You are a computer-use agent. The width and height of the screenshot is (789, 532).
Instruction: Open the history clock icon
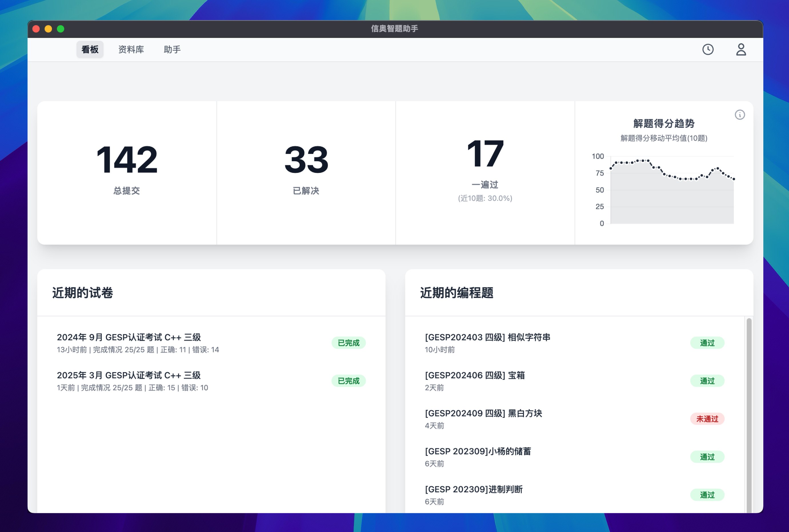coord(708,50)
